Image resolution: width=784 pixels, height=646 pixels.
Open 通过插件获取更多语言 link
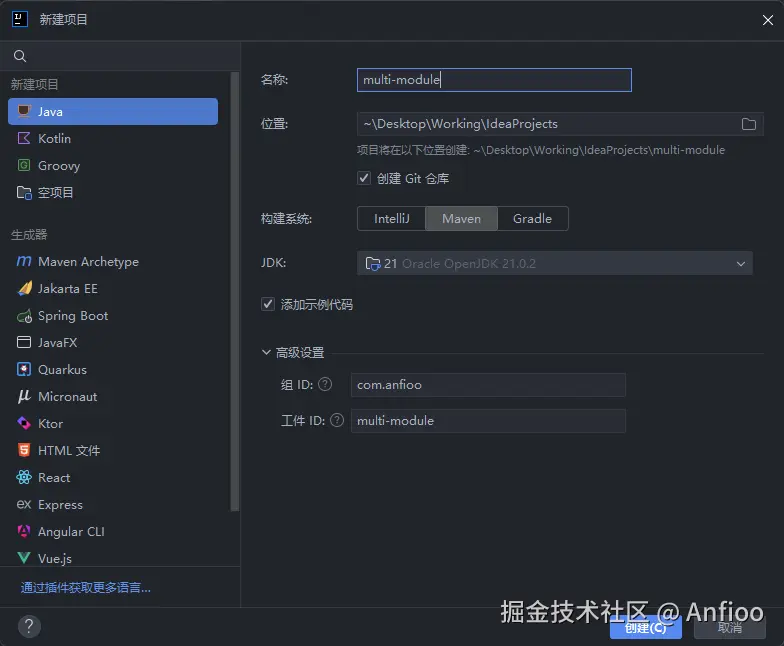coord(86,588)
